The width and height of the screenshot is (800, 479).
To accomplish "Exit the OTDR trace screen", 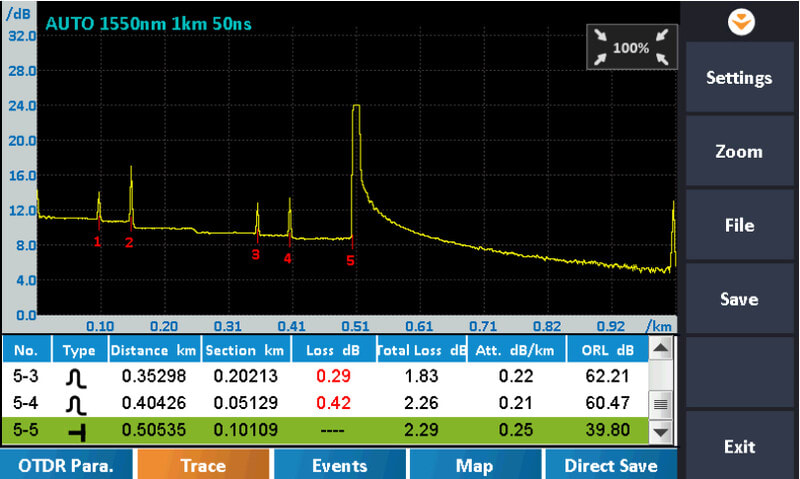I will coord(739,446).
